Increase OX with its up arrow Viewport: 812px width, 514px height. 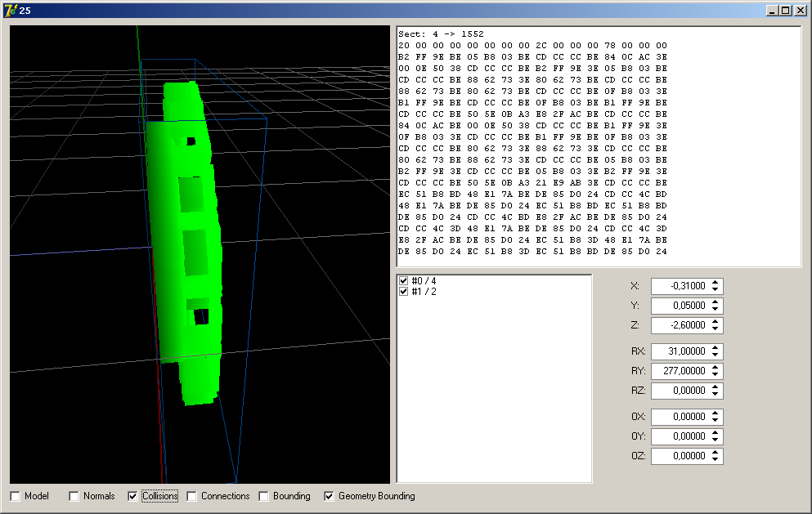coord(716,413)
